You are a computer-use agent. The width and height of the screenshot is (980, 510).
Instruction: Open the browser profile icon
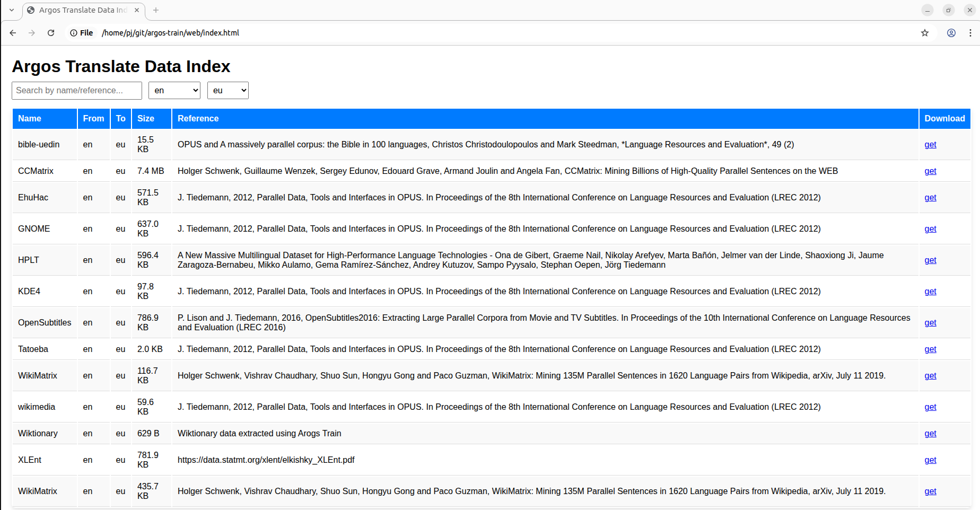click(x=951, y=33)
